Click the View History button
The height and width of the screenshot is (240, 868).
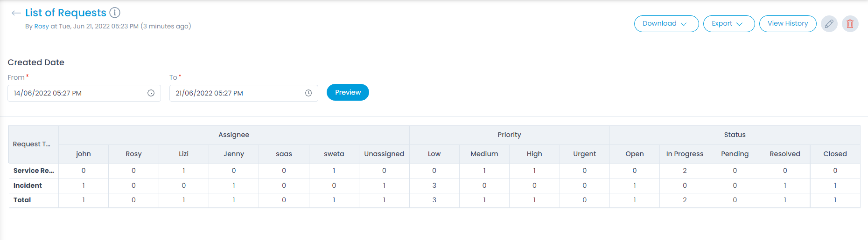787,24
